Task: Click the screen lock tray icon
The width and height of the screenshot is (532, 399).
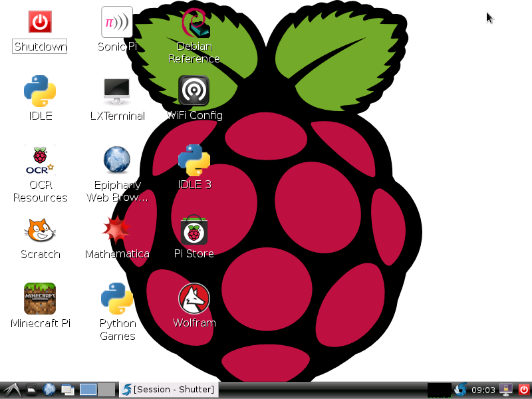Action: (x=506, y=390)
